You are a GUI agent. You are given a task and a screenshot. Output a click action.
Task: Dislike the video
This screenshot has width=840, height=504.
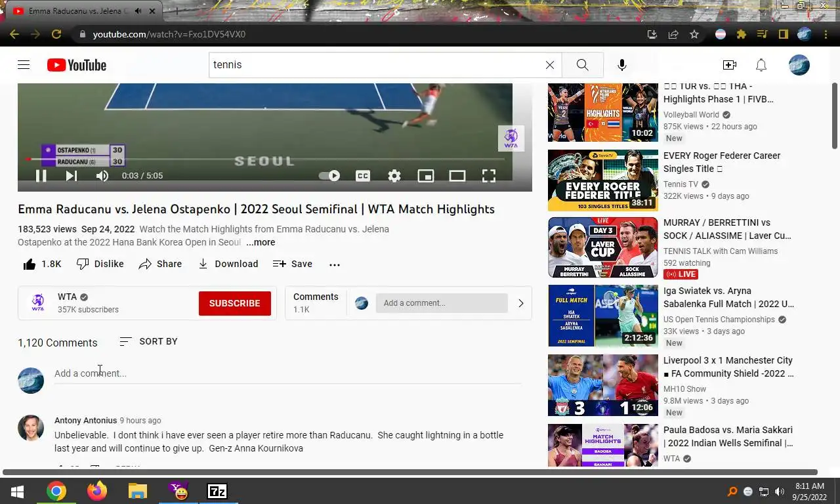pos(100,264)
